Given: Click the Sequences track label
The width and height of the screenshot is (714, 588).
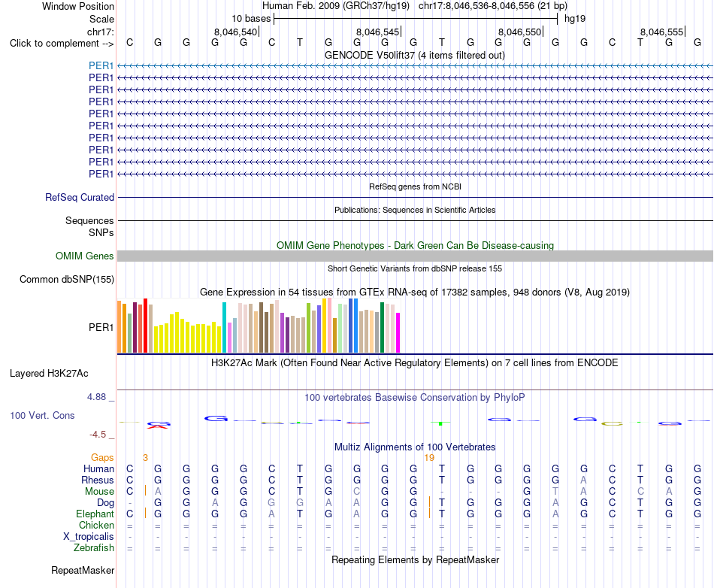Looking at the screenshot, I should tap(89, 220).
